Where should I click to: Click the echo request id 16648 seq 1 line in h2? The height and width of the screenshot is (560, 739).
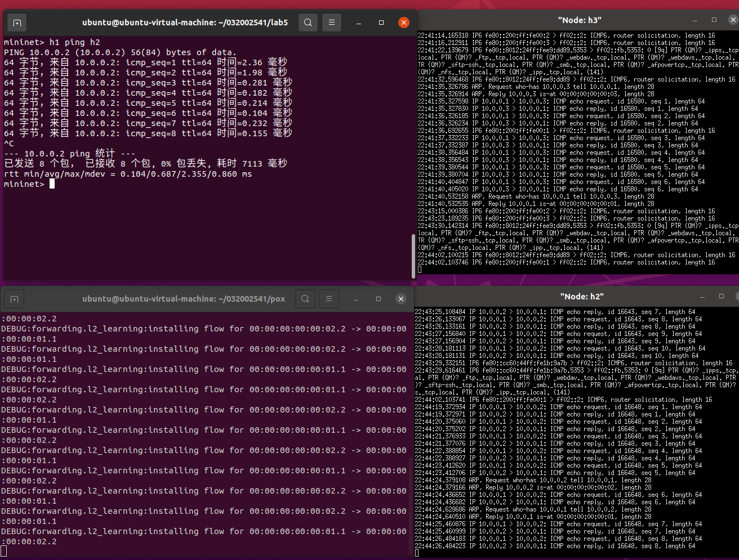tap(558, 407)
